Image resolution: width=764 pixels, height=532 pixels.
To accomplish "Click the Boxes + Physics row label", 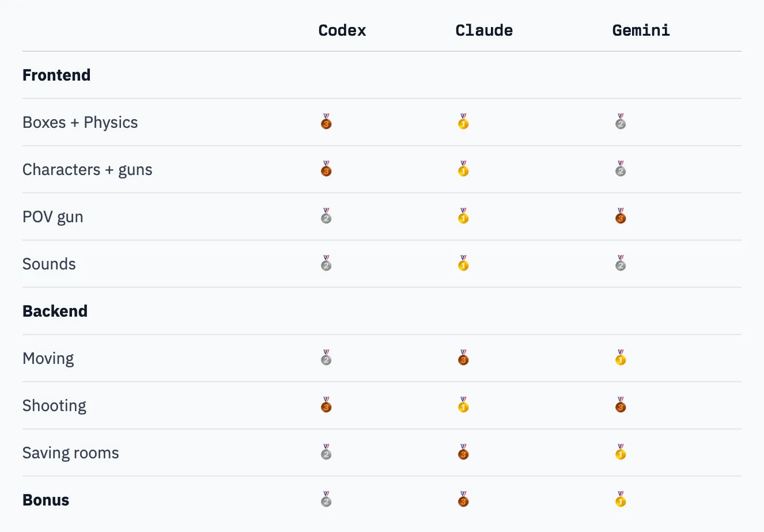I will pos(80,123).
